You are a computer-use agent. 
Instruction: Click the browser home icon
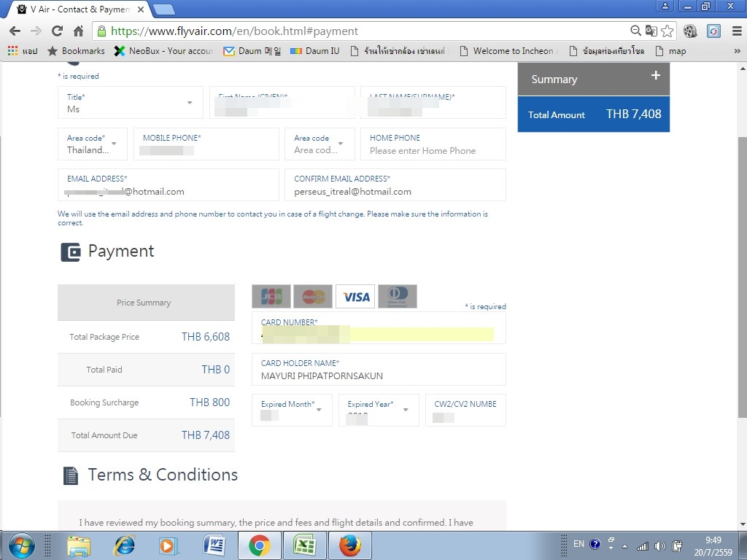point(79,31)
